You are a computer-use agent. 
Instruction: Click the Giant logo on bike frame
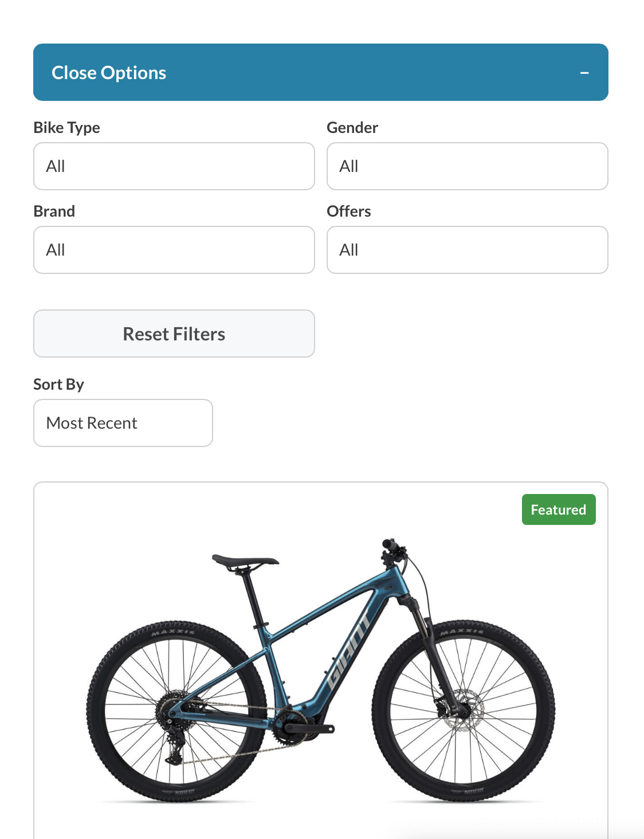348,651
